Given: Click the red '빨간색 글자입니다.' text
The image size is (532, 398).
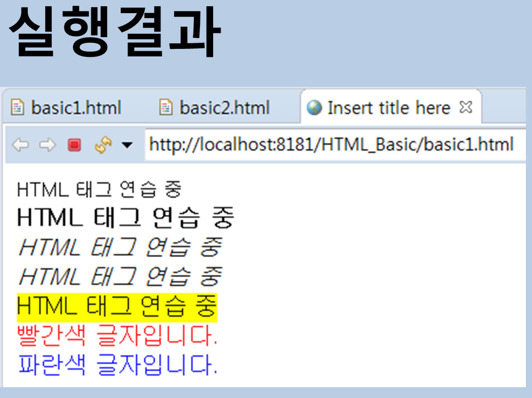Looking at the screenshot, I should point(118,336).
